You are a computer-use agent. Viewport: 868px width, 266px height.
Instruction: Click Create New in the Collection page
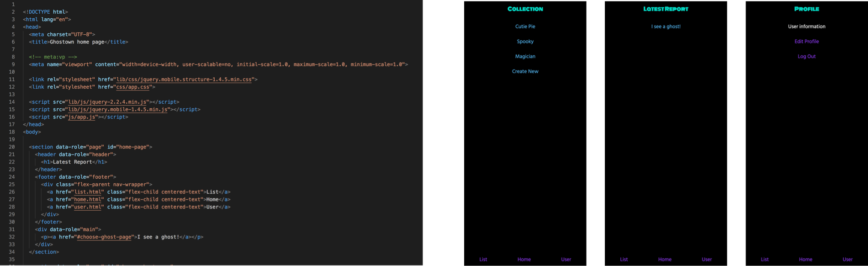[525, 71]
